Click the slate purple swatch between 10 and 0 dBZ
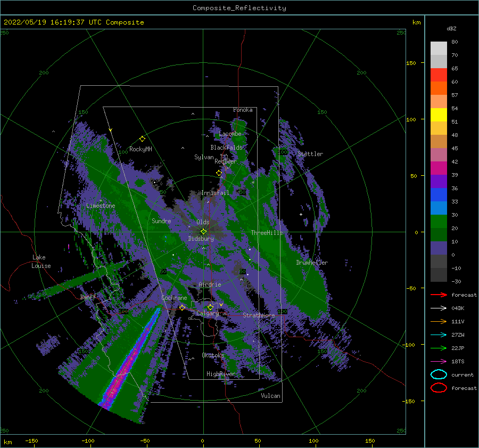479x448 pixels. click(439, 248)
